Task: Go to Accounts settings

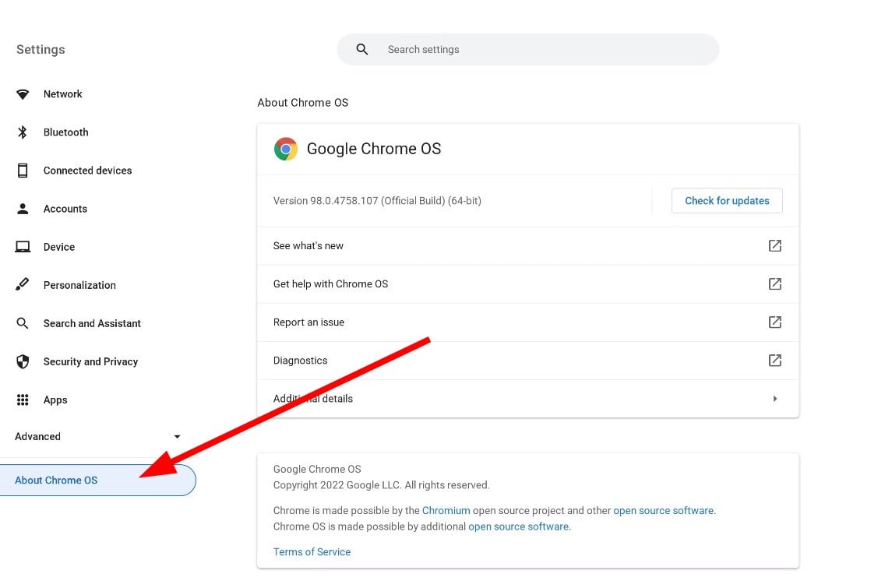Action: 65,209
